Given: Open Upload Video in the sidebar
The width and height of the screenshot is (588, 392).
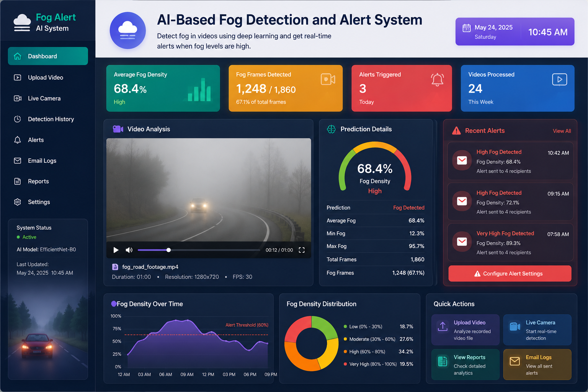Looking at the screenshot, I should (48, 77).
